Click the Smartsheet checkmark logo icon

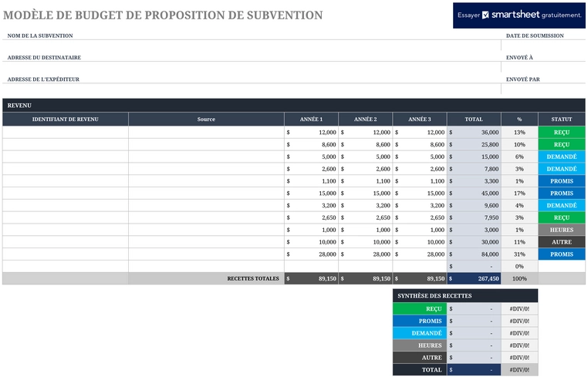485,15
